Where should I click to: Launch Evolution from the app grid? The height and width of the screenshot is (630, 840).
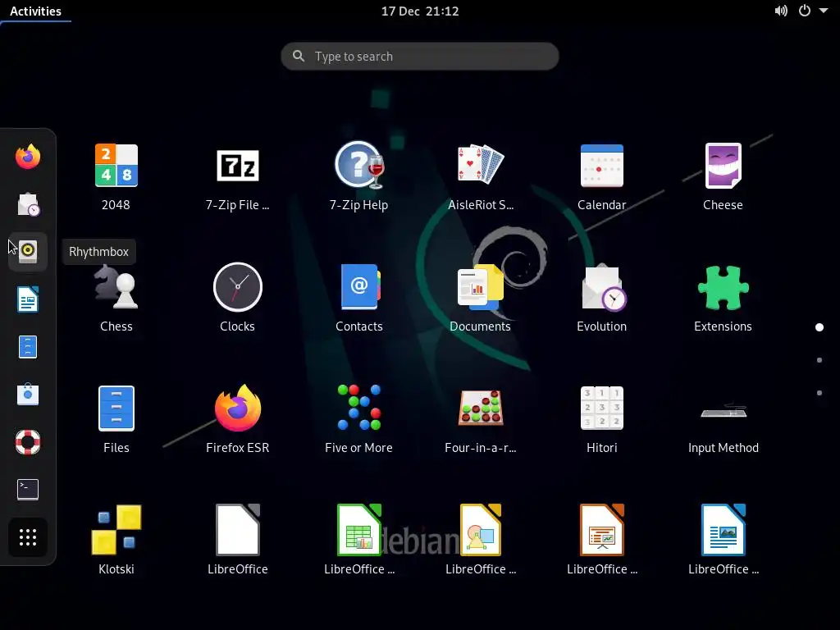[603, 288]
